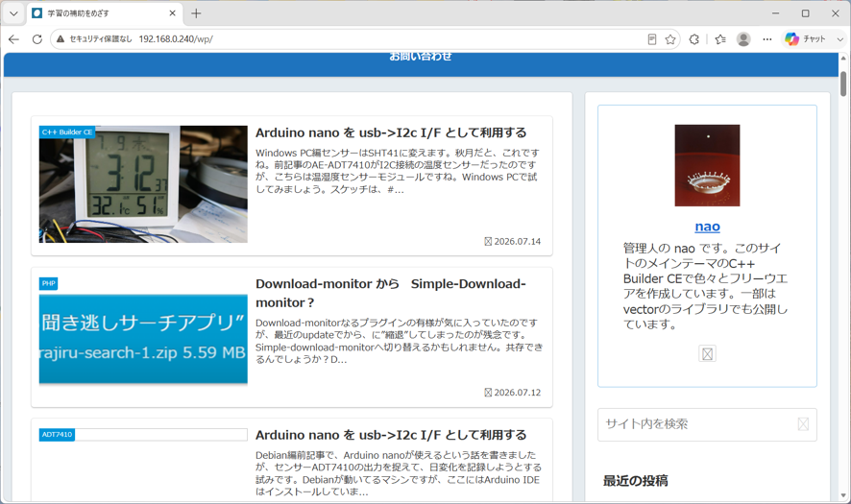The height and width of the screenshot is (504, 851).
Task: Open the favorites list panel
Action: pos(720,39)
